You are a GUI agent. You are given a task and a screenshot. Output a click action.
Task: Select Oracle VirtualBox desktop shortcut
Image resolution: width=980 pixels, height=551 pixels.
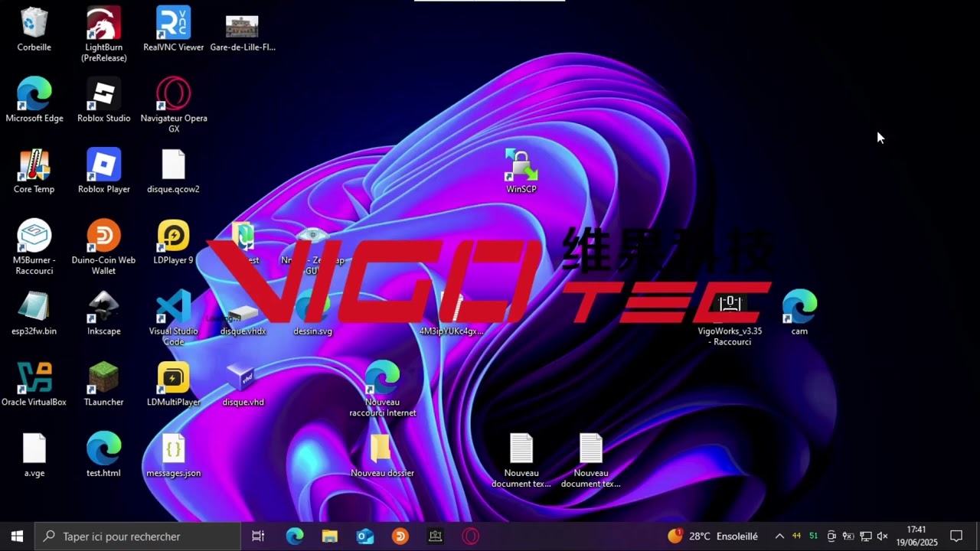34,385
